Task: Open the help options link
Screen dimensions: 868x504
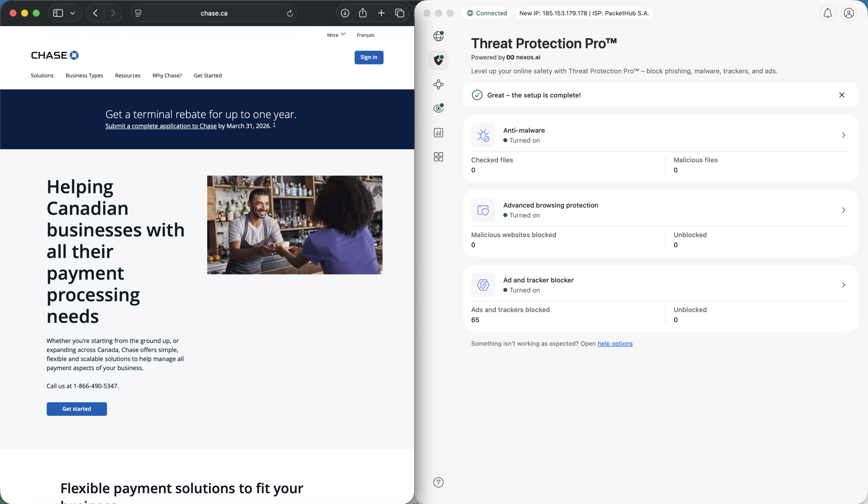Action: [x=615, y=344]
